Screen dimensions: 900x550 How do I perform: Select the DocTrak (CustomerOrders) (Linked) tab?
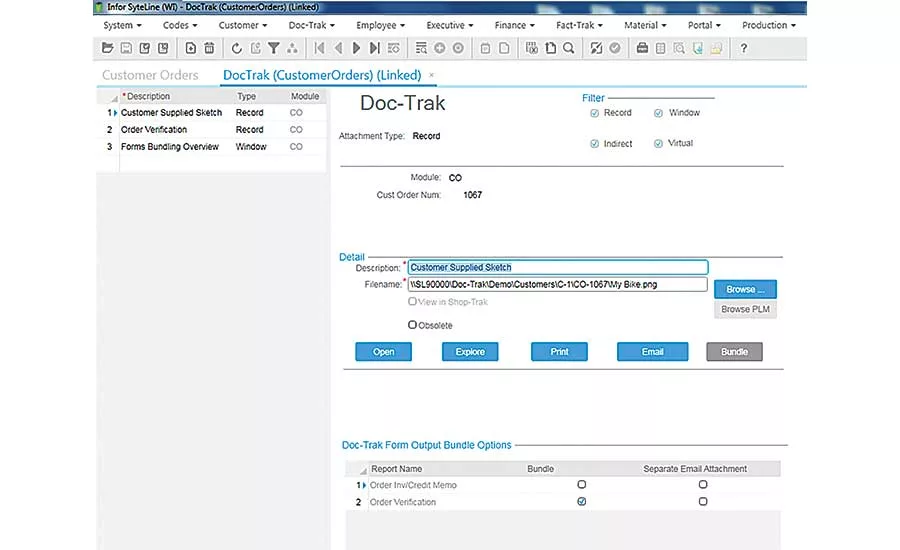[x=322, y=75]
